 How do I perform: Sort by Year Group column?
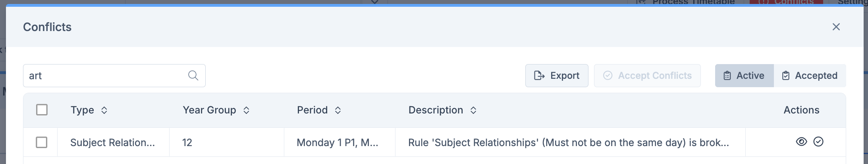point(246,110)
